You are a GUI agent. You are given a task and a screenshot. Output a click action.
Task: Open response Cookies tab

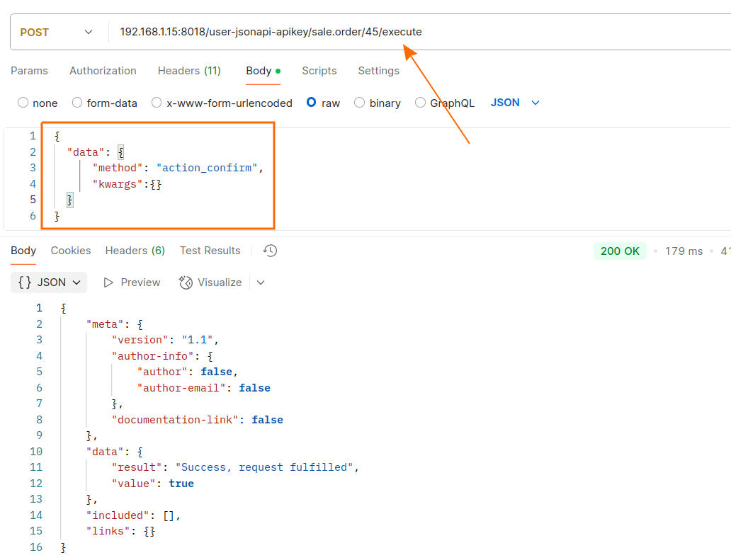tap(71, 251)
